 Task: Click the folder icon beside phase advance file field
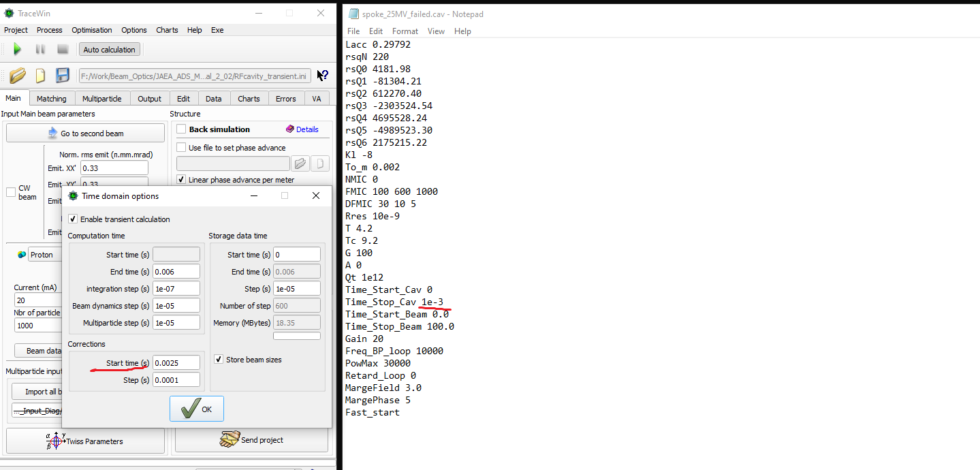[x=300, y=163]
